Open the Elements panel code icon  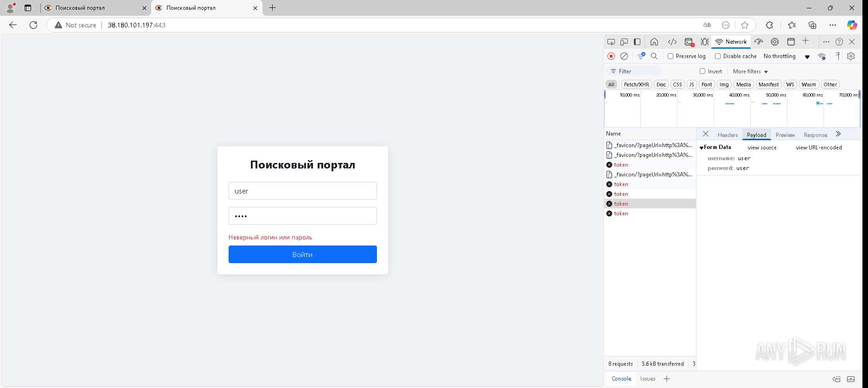click(672, 42)
